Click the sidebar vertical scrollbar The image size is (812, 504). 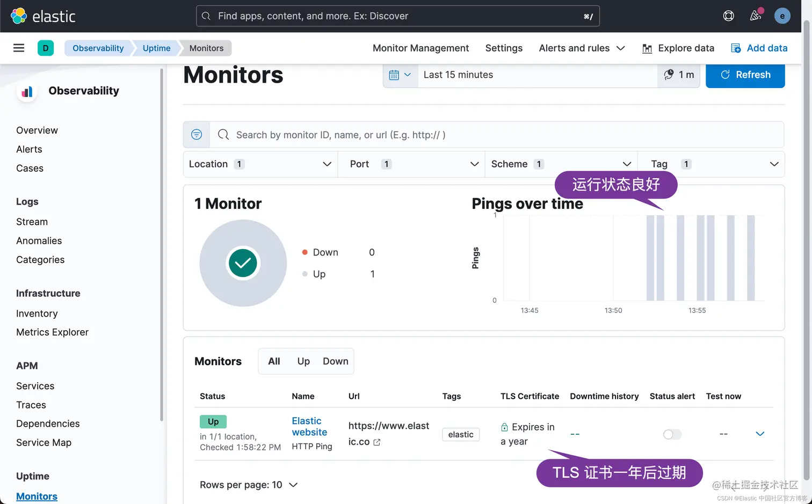tap(162, 244)
